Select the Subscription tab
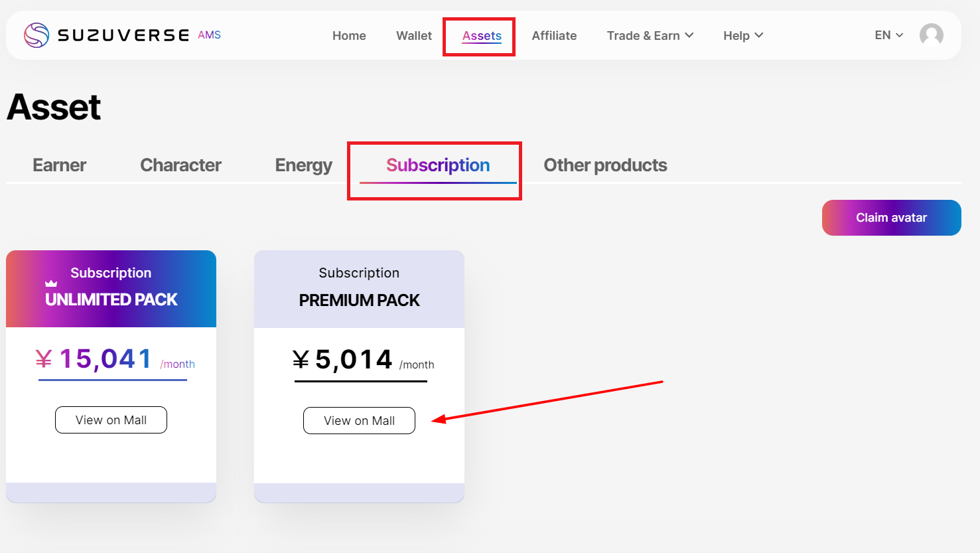 click(438, 165)
